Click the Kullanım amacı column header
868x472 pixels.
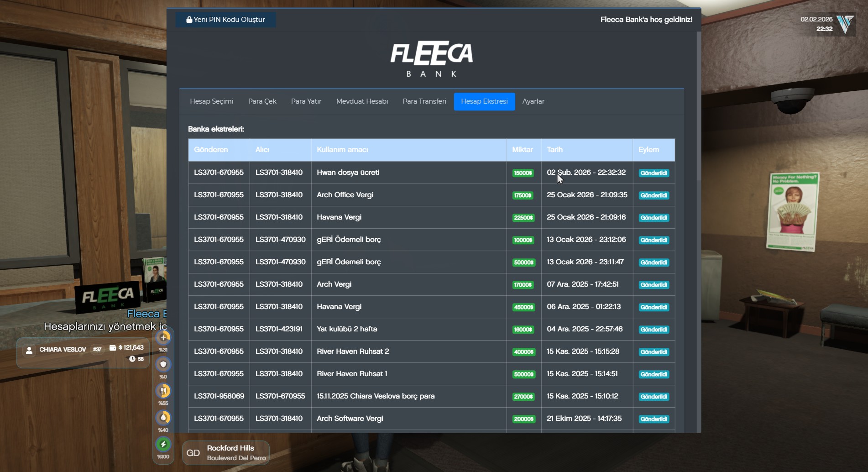[409, 150]
